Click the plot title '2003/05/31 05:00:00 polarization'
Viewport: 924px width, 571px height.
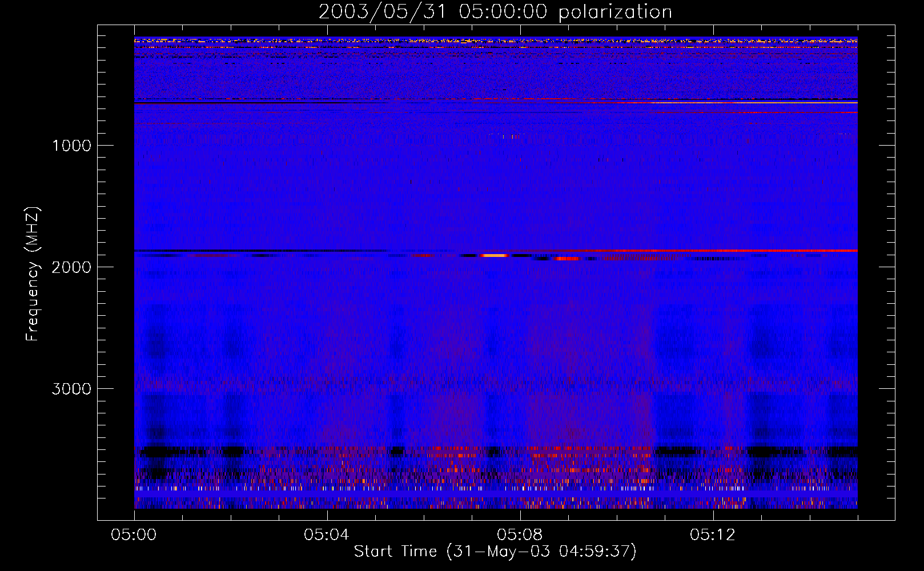coord(495,11)
